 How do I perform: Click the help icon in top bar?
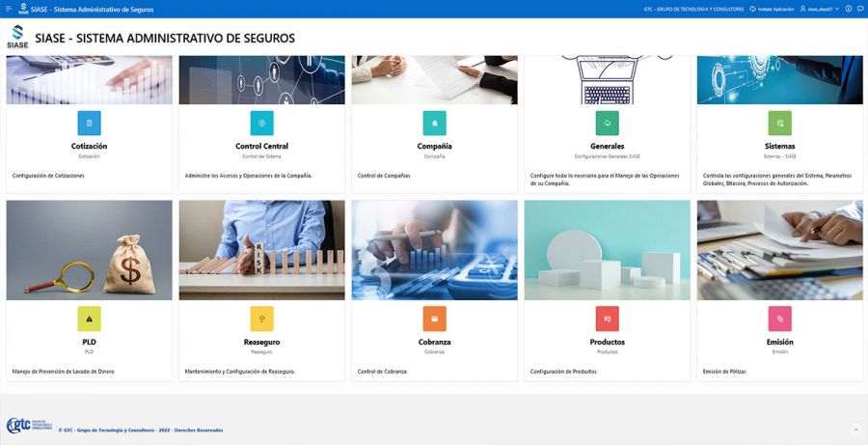click(849, 9)
